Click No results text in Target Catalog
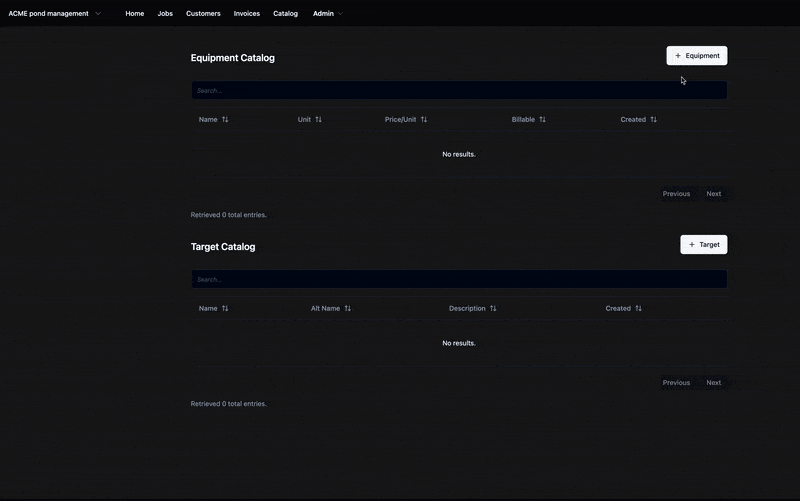Viewport: 800px width, 501px height. pyautogui.click(x=459, y=343)
